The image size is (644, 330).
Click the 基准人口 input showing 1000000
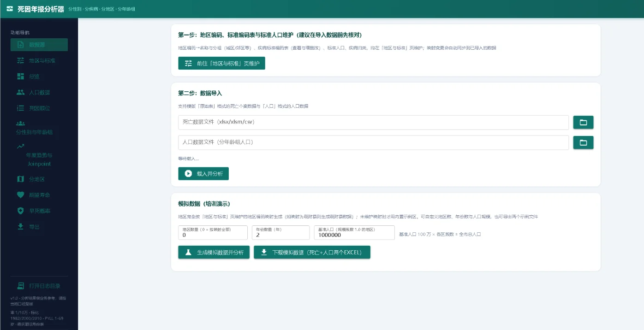(x=353, y=233)
